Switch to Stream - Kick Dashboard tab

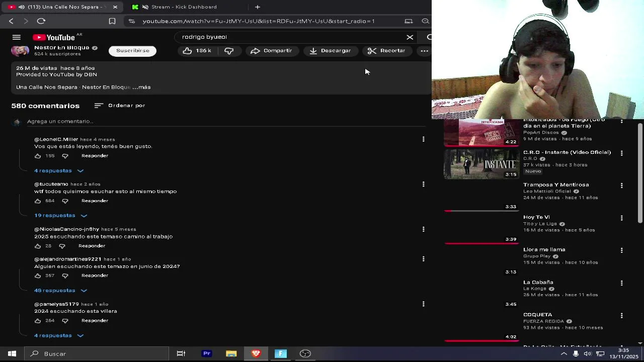[184, 7]
